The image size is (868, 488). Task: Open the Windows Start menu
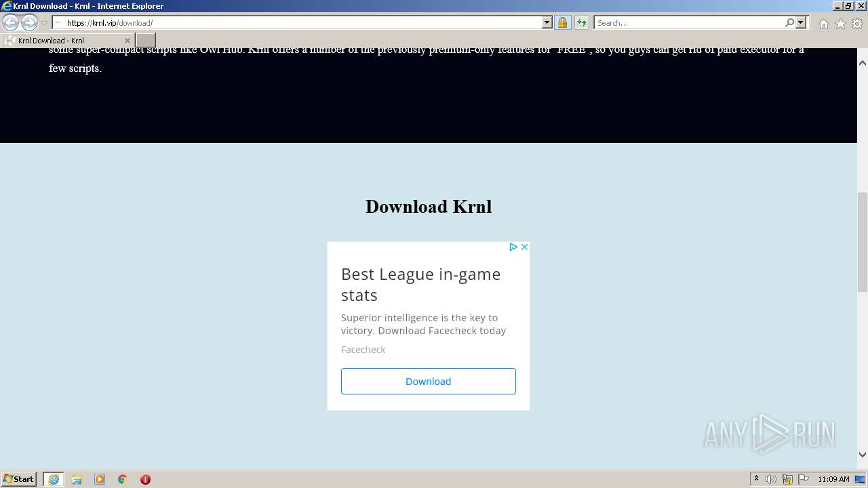pos(19,479)
